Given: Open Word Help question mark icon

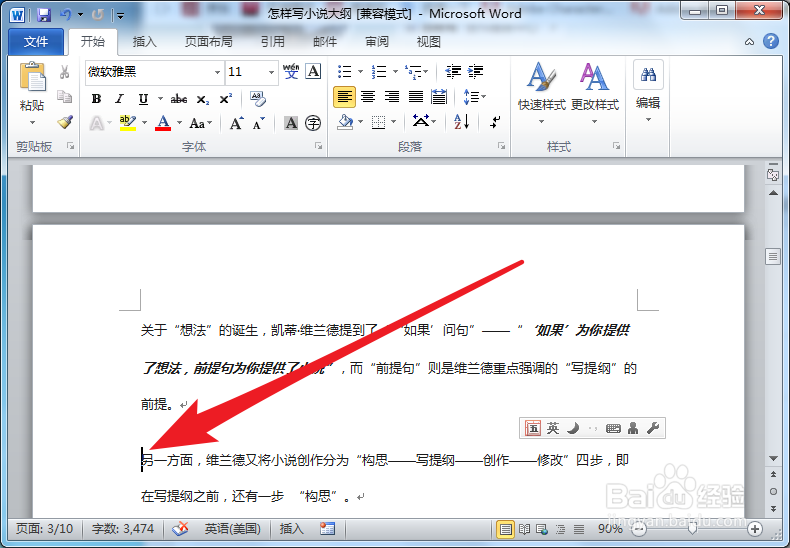Looking at the screenshot, I should pyautogui.click(x=771, y=41).
